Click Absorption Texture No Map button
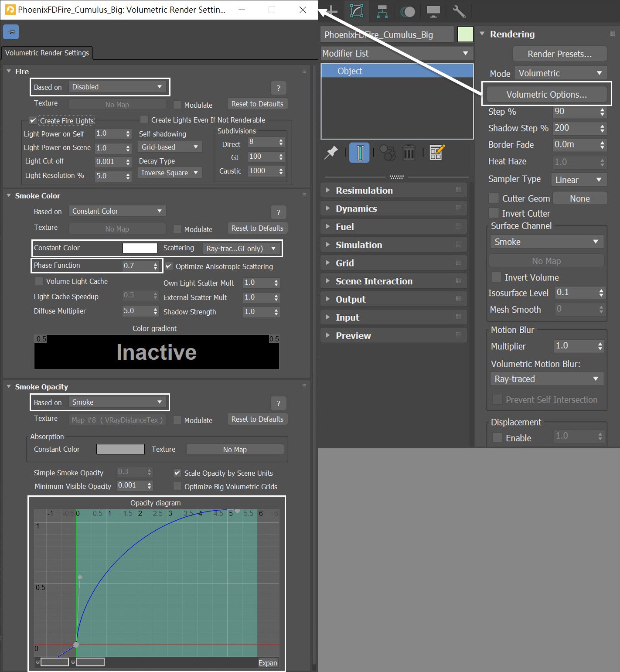 point(235,449)
